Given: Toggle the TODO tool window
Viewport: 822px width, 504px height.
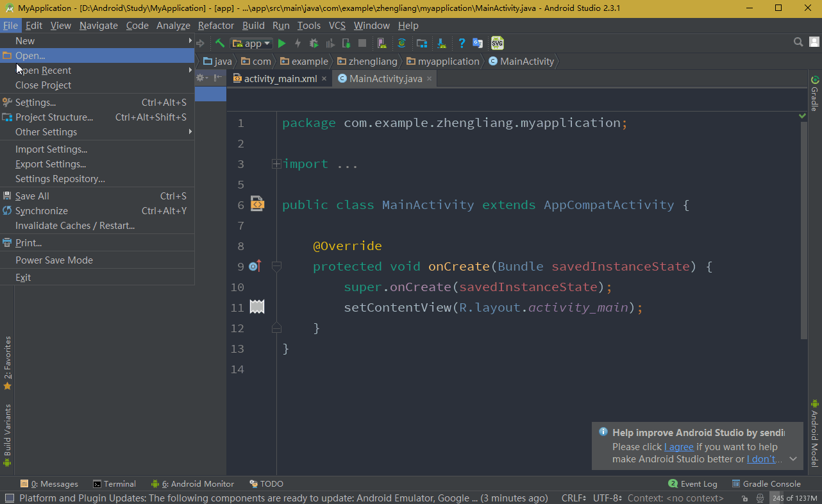Looking at the screenshot, I should [x=266, y=483].
